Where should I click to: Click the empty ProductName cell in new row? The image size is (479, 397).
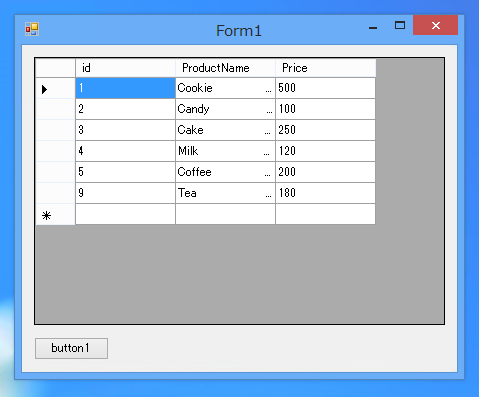225,214
